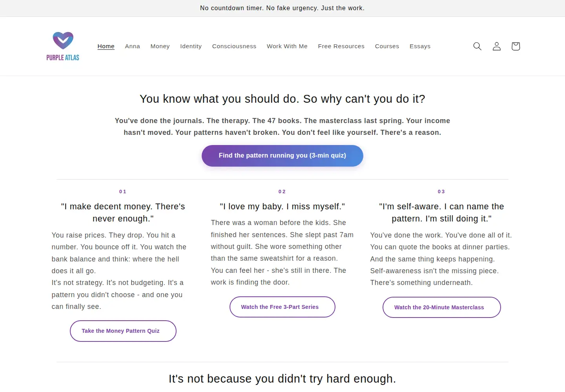The image size is (565, 392).
Task: Click paragraph starting "You've done the journals"
Action: tap(282, 127)
